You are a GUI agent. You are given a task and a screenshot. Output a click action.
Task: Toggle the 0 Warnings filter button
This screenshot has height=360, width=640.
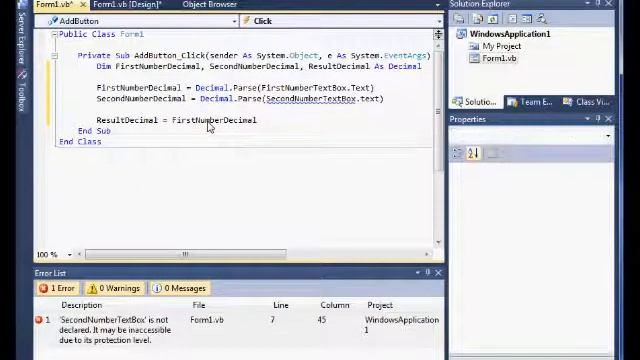(114, 289)
